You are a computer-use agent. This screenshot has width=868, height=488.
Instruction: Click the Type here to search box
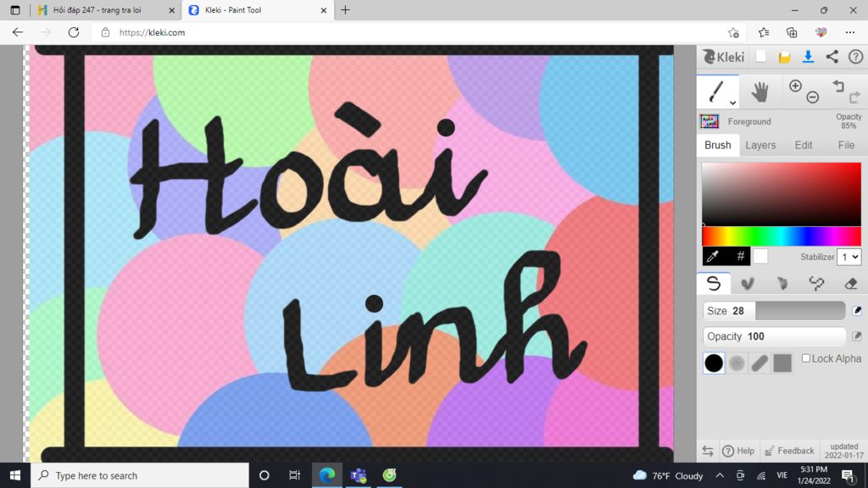click(140, 475)
